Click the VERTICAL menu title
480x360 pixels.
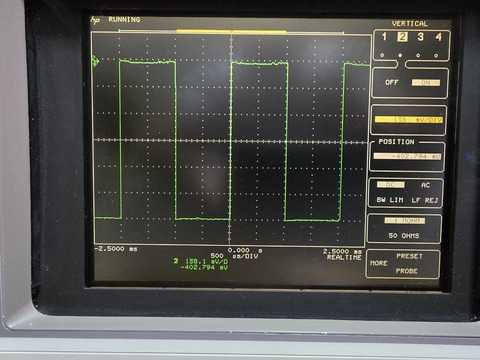410,24
